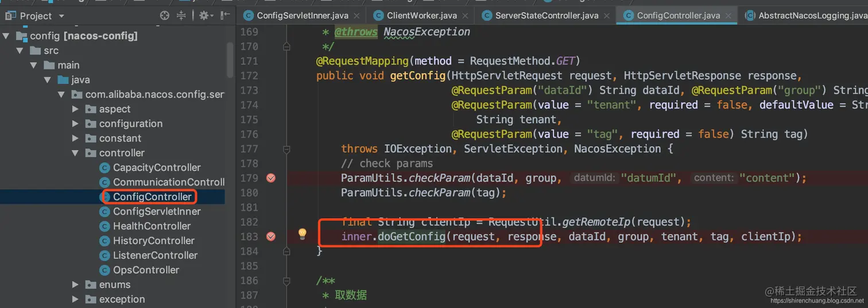Select the java source folder label
The height and width of the screenshot is (308, 868).
[81, 80]
